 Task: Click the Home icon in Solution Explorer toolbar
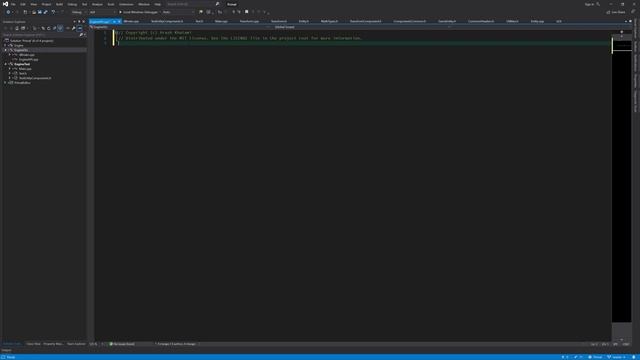pyautogui.click(x=17, y=28)
